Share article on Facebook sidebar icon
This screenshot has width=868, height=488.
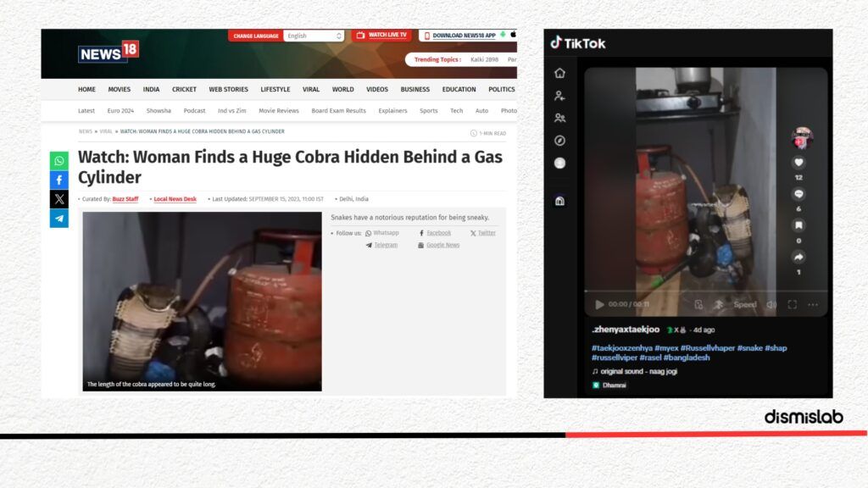click(x=59, y=180)
